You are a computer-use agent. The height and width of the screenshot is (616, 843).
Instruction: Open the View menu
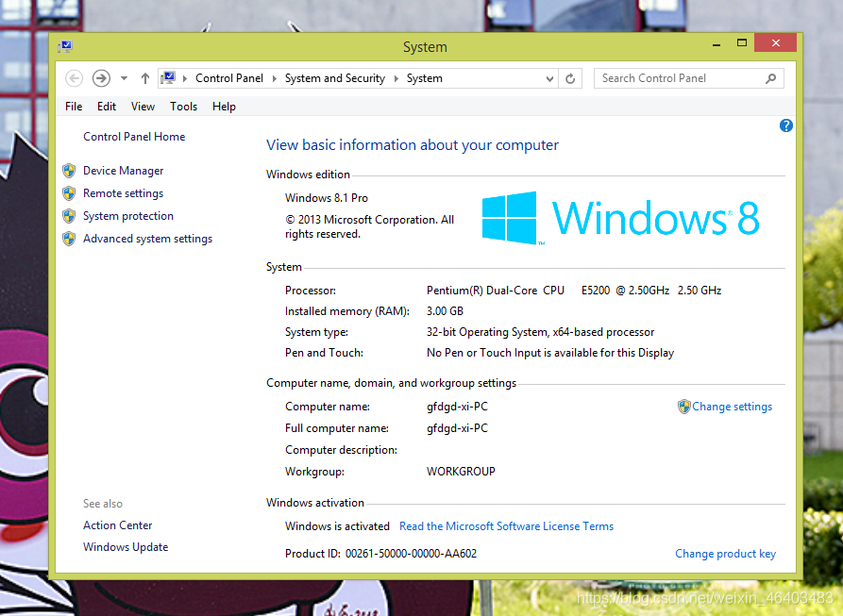pyautogui.click(x=143, y=107)
